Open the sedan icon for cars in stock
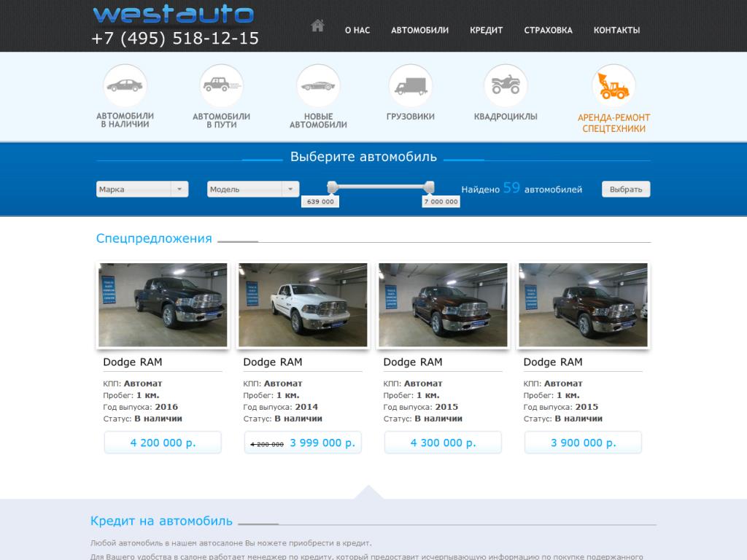Viewport: 747px width, 560px height. 125,86
